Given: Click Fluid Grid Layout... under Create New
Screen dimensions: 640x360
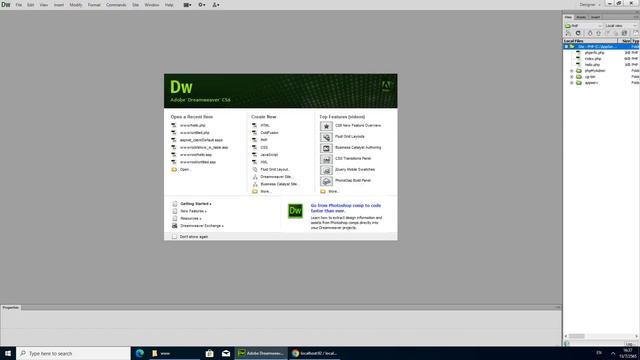Looking at the screenshot, I should pyautogui.click(x=275, y=169).
